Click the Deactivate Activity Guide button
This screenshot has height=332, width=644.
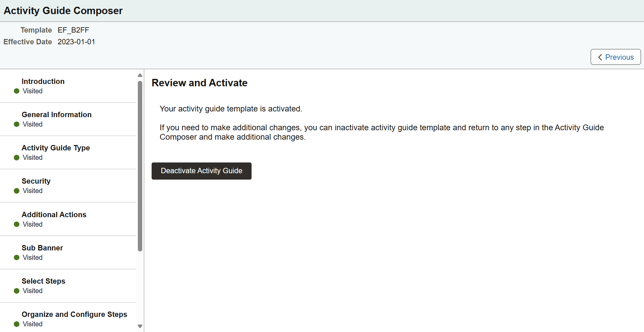(201, 171)
